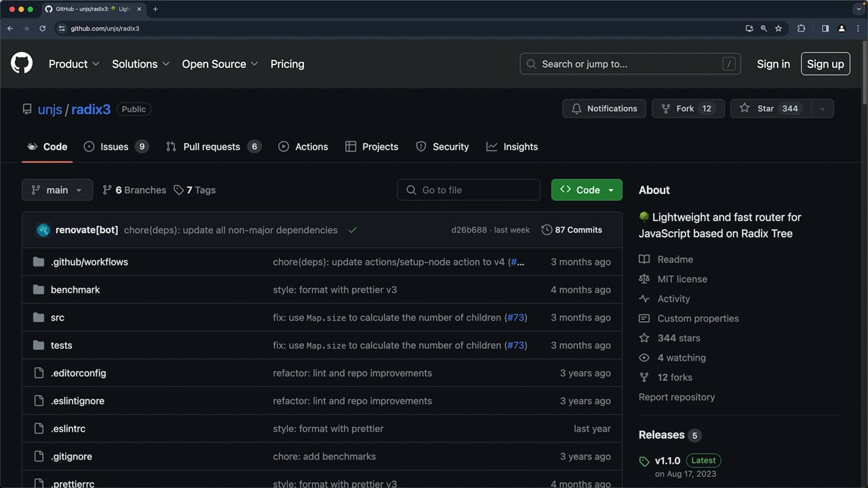Switch to the Pull requests tab

coord(214,146)
